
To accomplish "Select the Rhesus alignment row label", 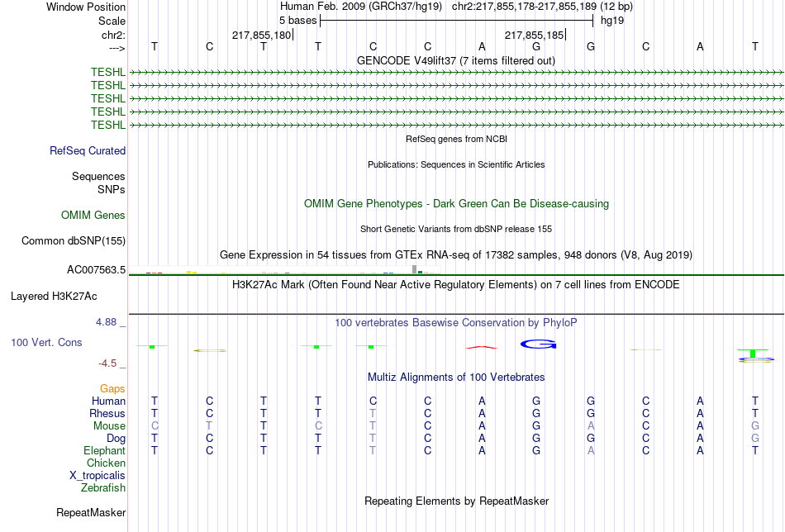I will (107, 414).
